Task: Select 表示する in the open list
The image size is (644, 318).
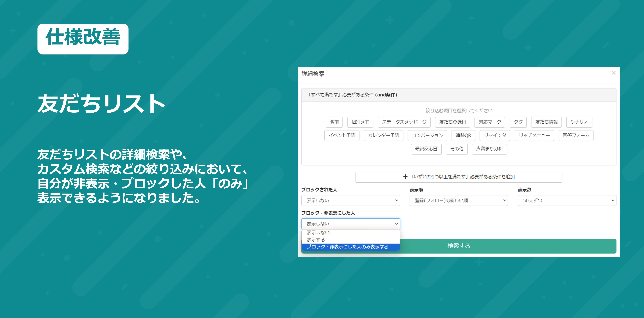Action: tap(351, 240)
